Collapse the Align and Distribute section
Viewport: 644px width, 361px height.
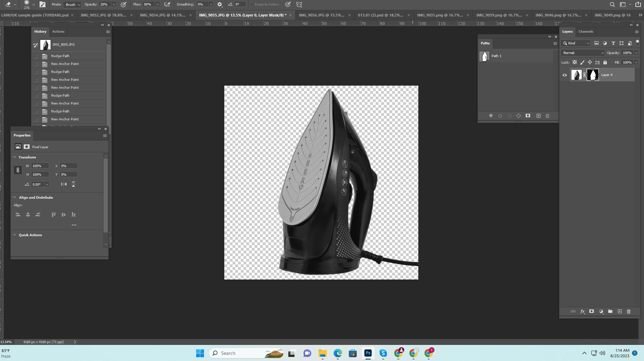tap(15, 197)
